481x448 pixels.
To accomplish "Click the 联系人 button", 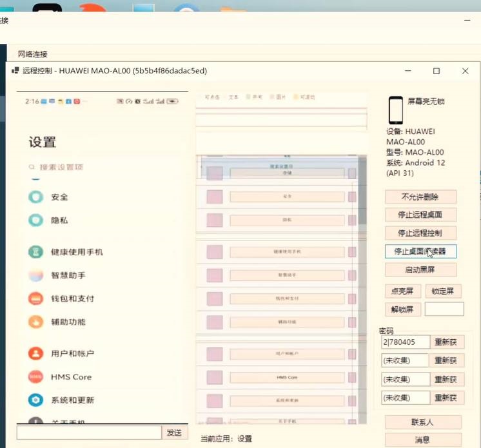I will [422, 423].
